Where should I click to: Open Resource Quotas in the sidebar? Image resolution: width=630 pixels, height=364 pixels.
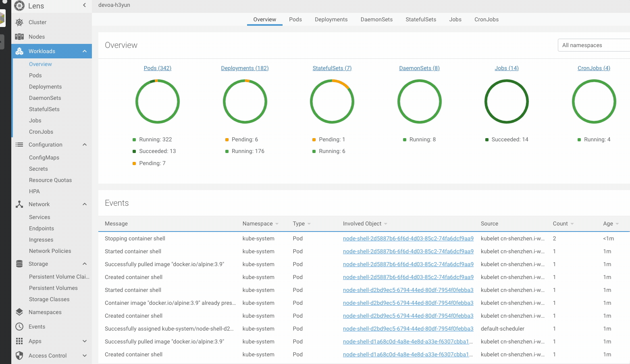click(50, 180)
